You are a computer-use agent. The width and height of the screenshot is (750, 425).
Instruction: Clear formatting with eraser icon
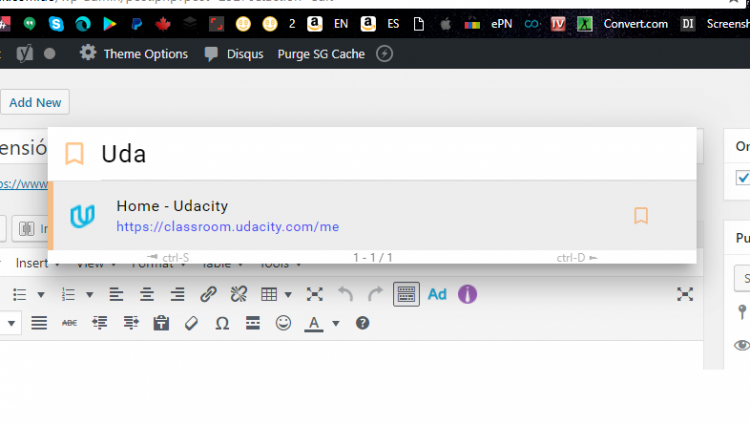click(191, 323)
